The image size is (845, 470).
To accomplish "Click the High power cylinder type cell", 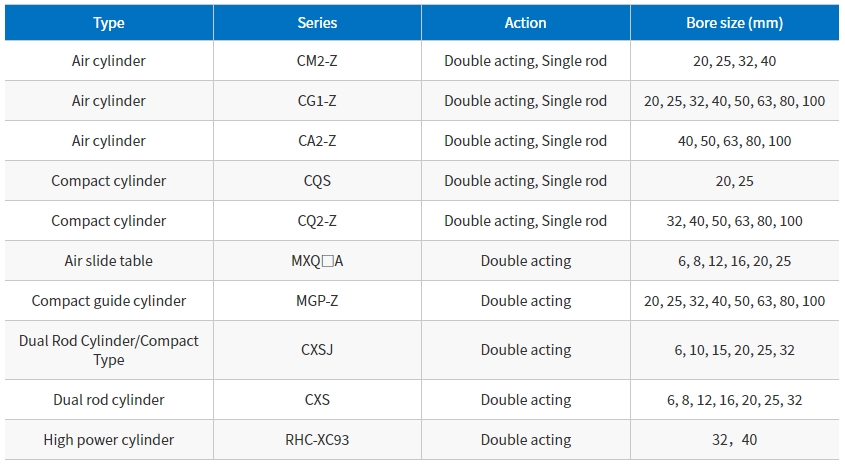I will tap(109, 440).
